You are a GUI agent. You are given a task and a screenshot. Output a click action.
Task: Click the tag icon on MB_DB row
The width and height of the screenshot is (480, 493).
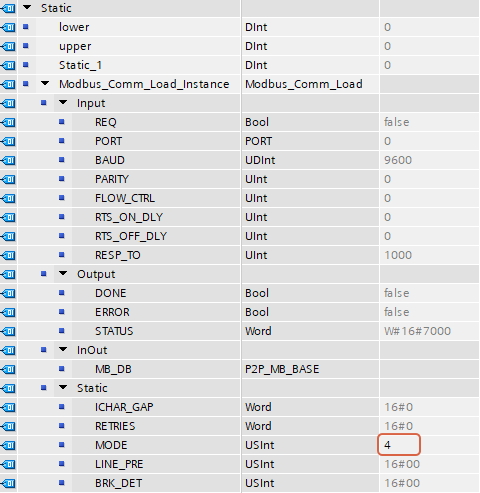[x=8, y=369]
